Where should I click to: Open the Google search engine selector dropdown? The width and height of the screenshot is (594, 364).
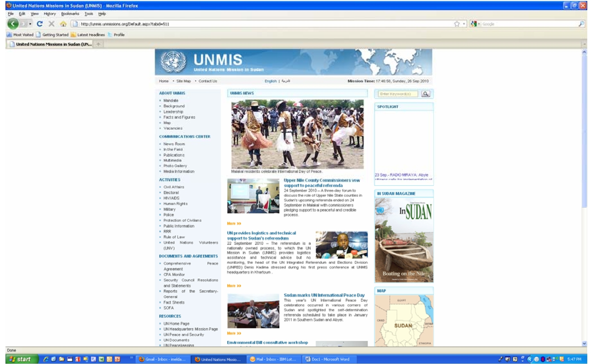pos(475,24)
